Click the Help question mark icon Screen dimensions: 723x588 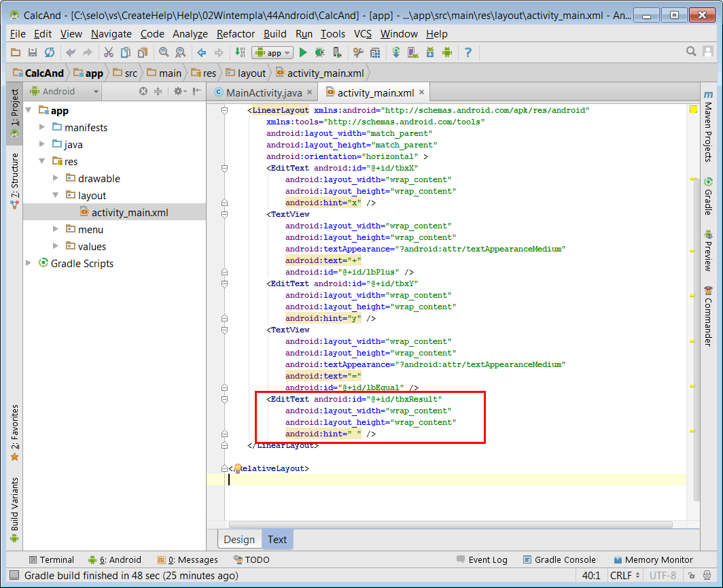468,52
